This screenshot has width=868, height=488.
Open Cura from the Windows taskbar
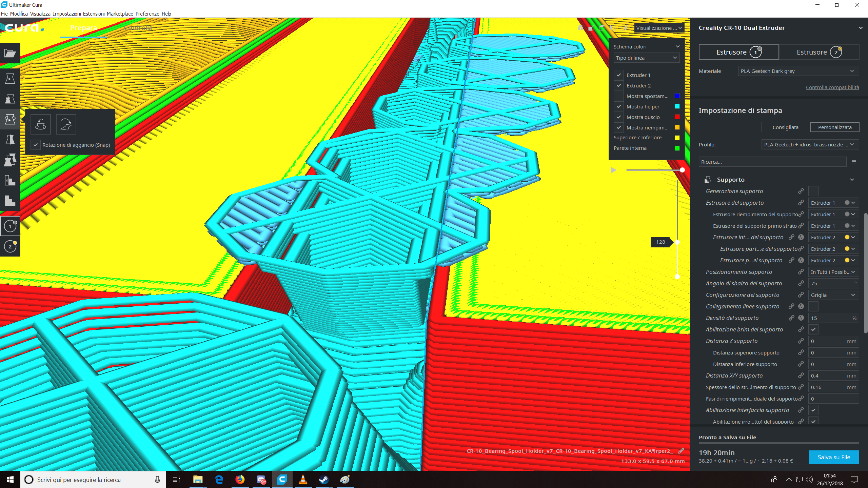tap(282, 480)
